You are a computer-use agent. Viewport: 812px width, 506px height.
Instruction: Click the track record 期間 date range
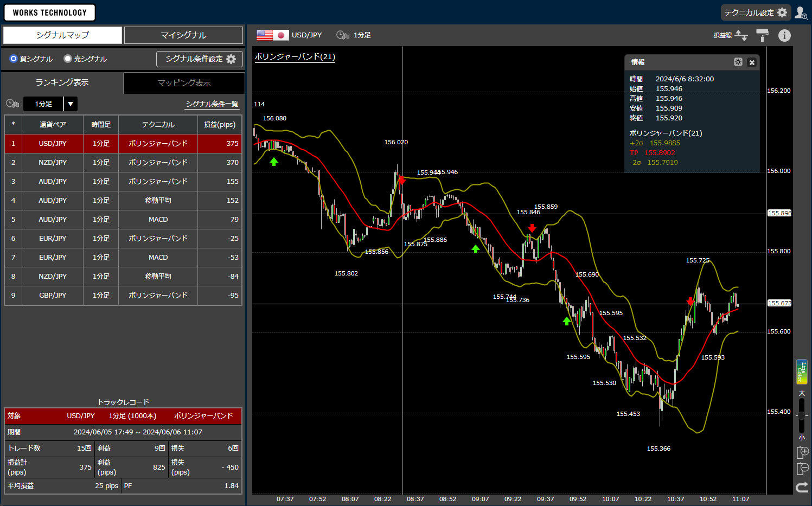[138, 432]
